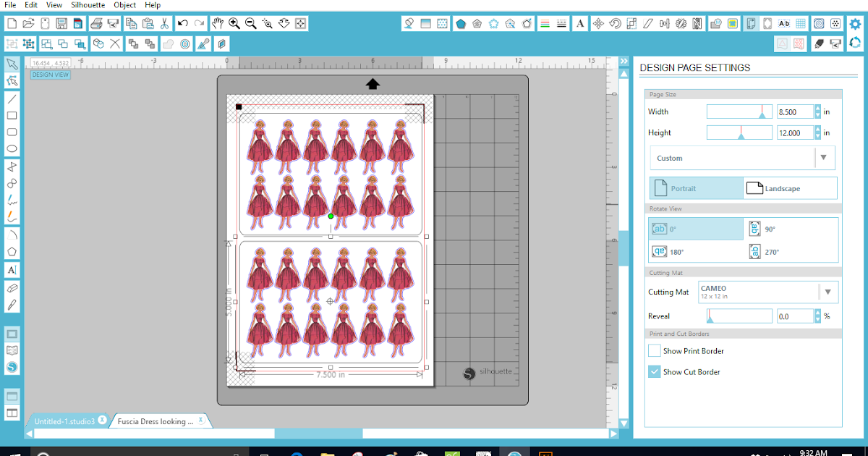868x456 pixels.
Task: Open the Trace panel icon
Action: [733, 24]
